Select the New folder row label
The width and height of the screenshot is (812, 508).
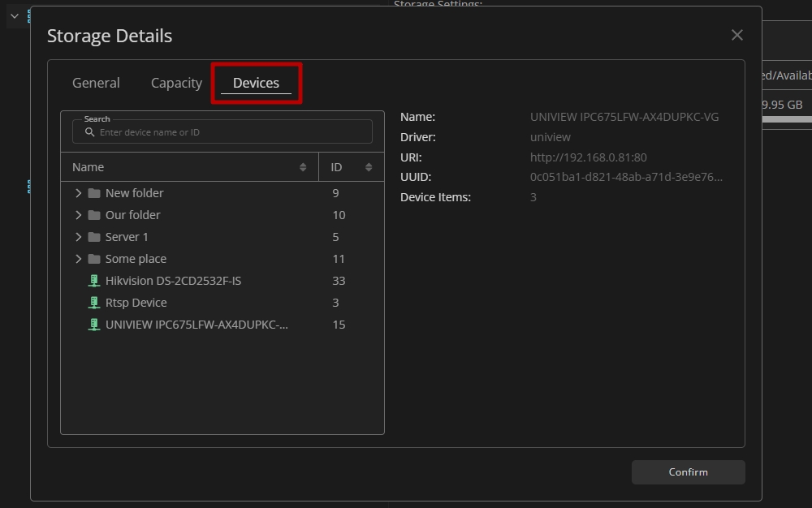tap(134, 193)
